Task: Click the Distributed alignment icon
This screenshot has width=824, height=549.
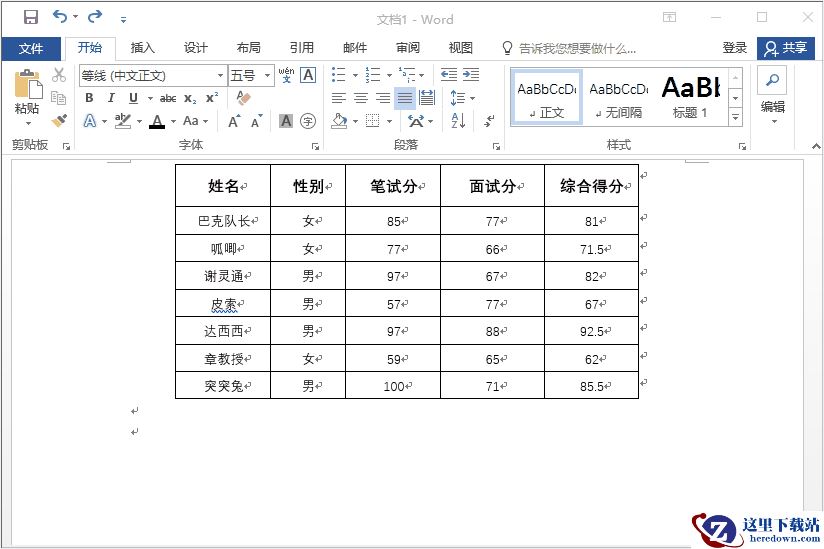Action: (x=427, y=98)
